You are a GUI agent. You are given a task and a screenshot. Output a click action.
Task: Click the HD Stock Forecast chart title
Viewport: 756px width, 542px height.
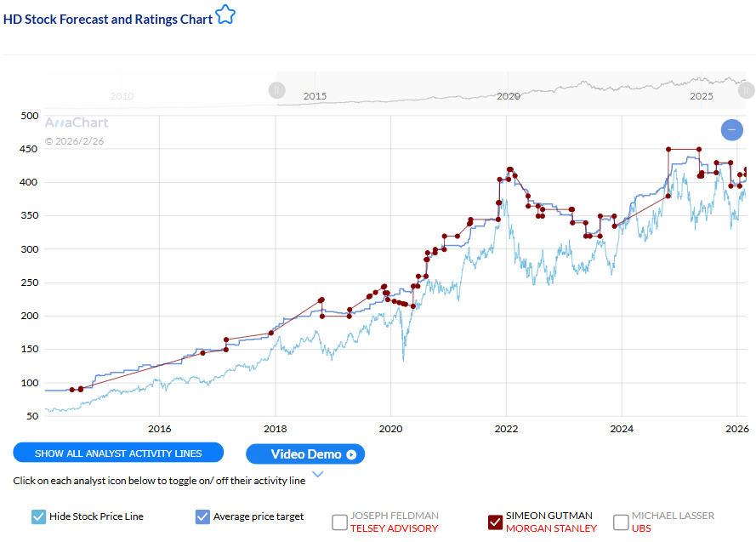click(x=108, y=18)
